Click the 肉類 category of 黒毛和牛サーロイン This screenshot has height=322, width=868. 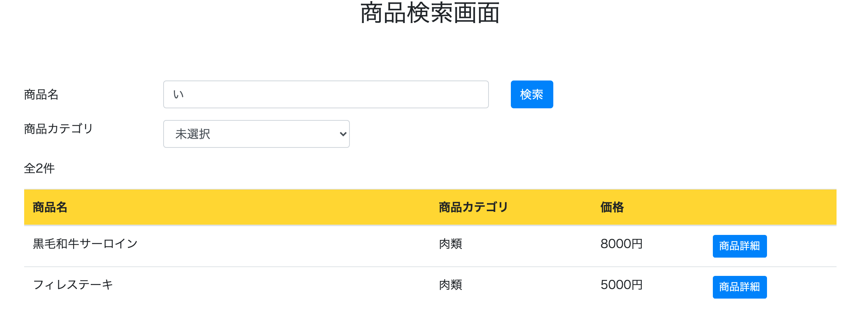click(x=450, y=244)
